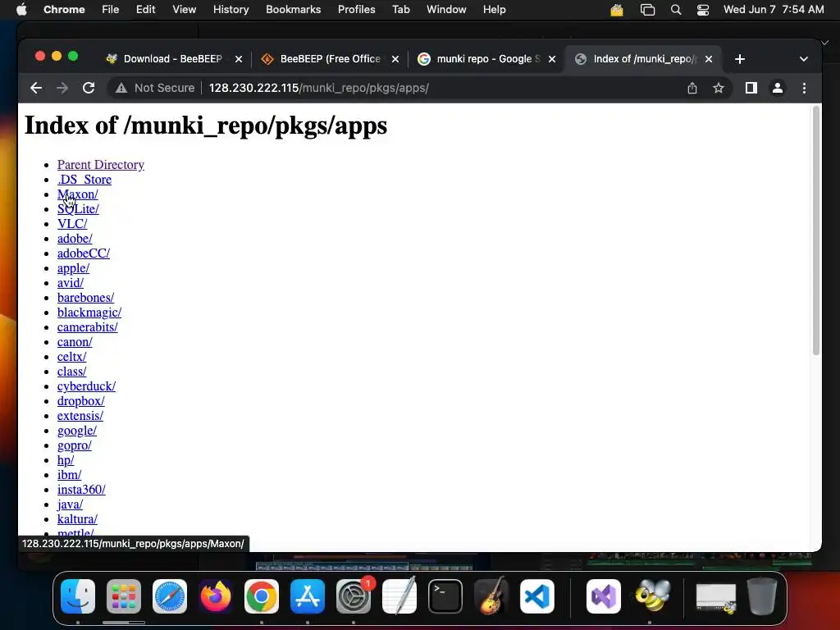The height and width of the screenshot is (630, 840).
Task: Go back with the browser back arrow
Action: click(x=36, y=88)
